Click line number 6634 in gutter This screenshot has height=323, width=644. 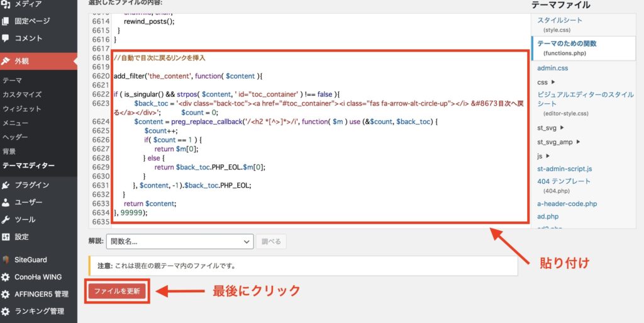pyautogui.click(x=101, y=213)
